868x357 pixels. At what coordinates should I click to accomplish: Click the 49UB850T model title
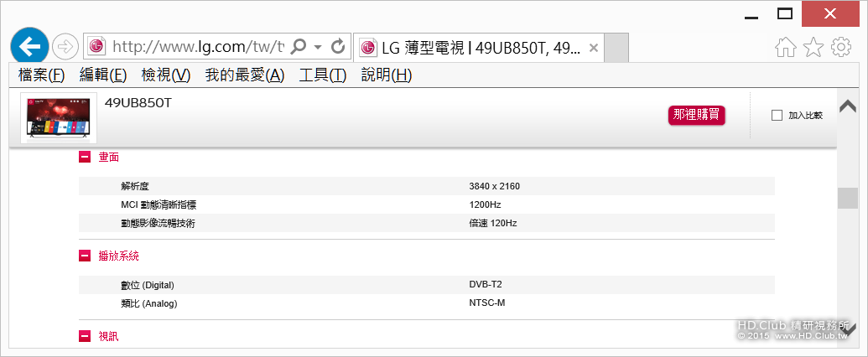138,102
